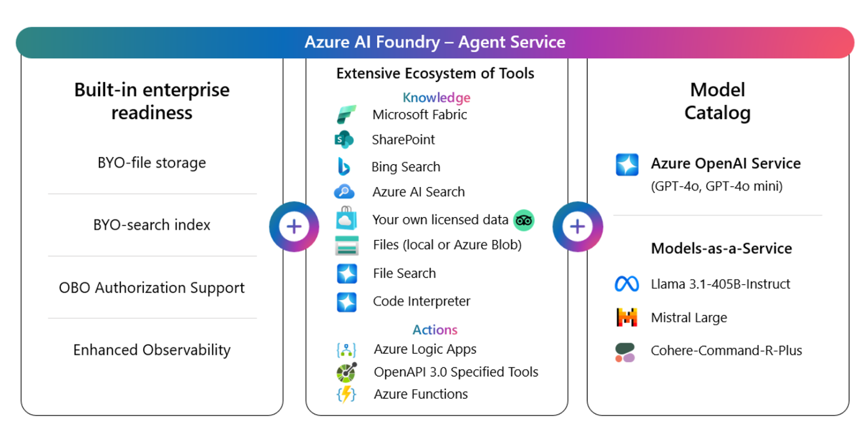Select the Bing Search logo
The image size is (868, 436).
344,167
